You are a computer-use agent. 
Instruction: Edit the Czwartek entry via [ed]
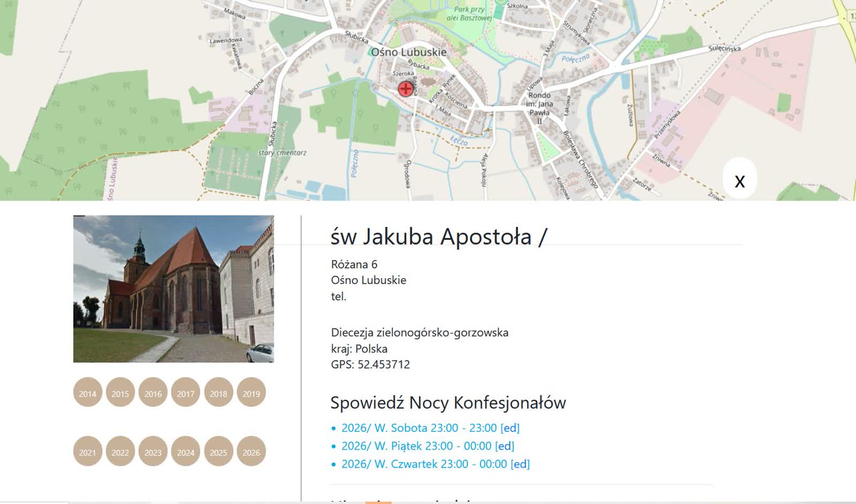pos(520,464)
